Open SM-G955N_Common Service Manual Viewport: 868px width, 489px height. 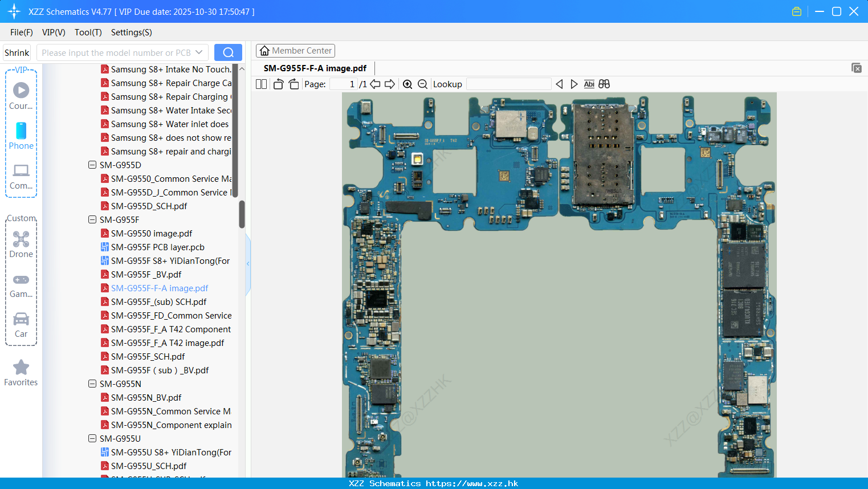(x=170, y=411)
